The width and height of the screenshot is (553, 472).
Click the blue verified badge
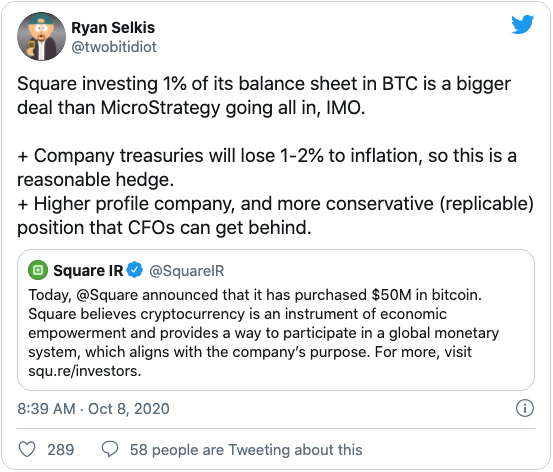[x=134, y=270]
